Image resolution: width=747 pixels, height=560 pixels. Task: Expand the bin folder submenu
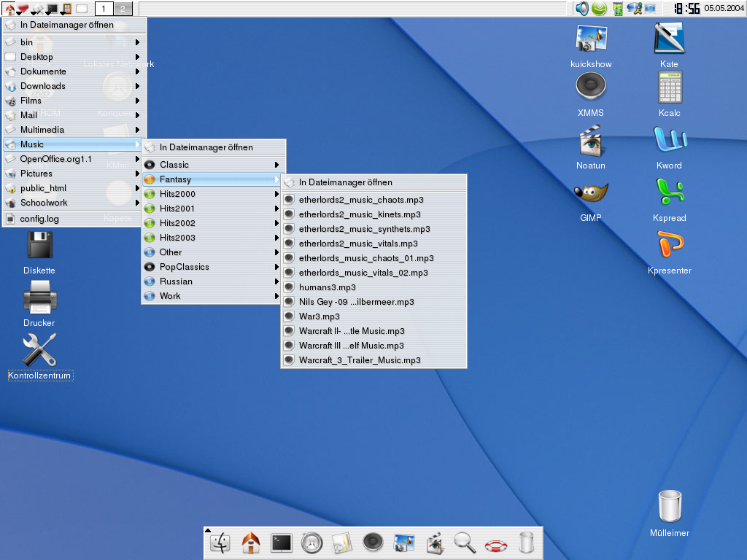click(75, 42)
